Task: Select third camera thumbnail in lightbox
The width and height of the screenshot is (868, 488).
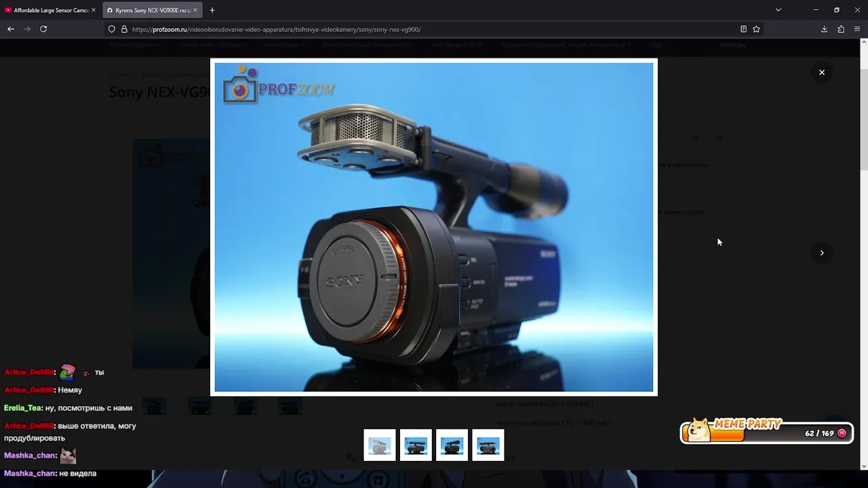Action: [x=452, y=445]
